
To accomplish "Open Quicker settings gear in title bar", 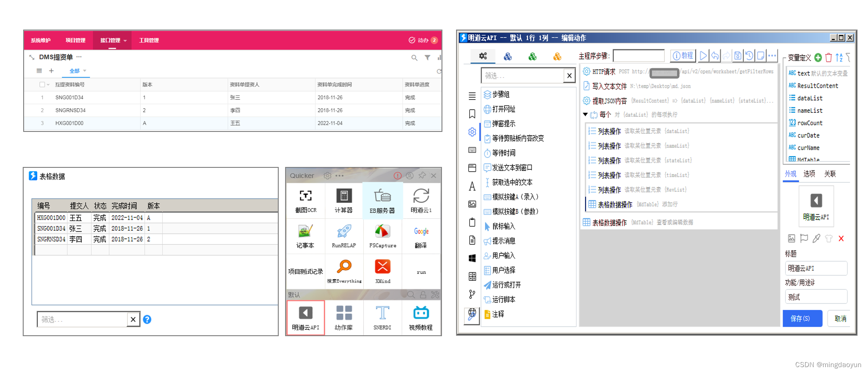I will 327,176.
